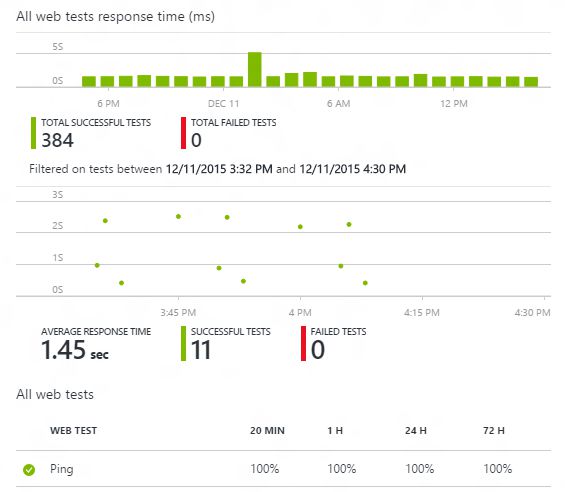Click the Total Successful Tests value 384
The width and height of the screenshot is (565, 492).
(x=57, y=140)
